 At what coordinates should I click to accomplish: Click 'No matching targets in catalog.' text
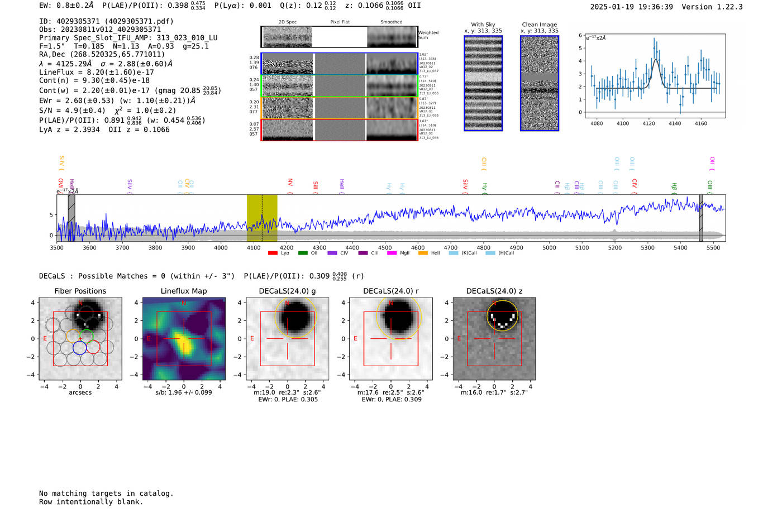[x=106, y=493]
